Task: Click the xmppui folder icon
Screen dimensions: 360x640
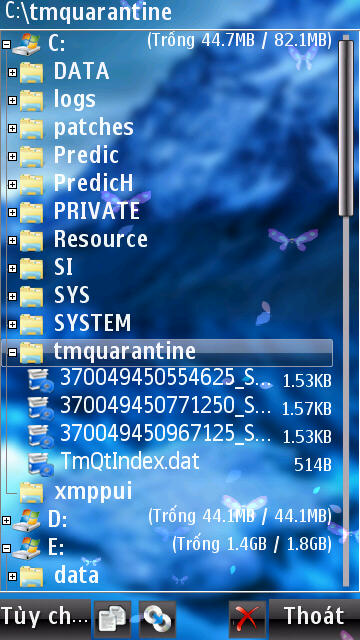Action: tap(31, 492)
